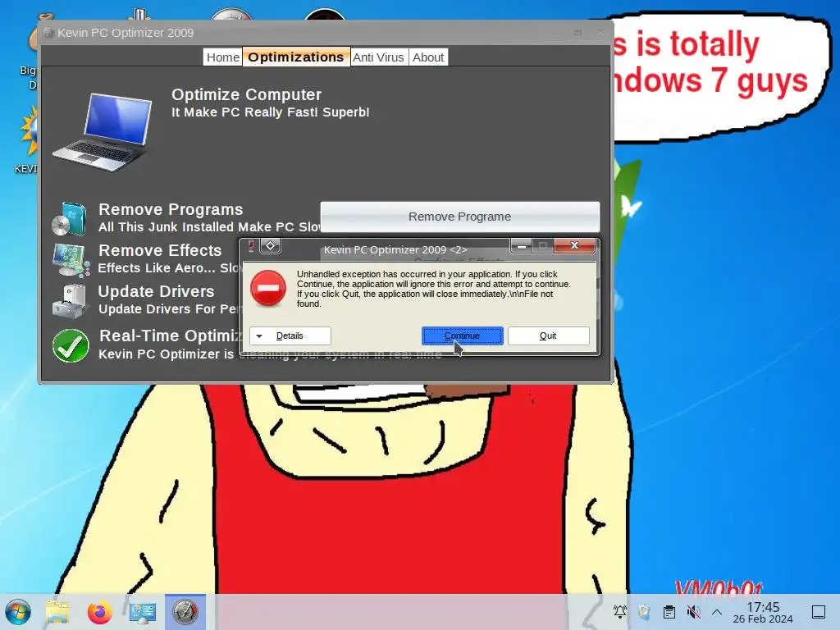Click the 'It Make PC Really Fast! Superb!' text

pyautogui.click(x=271, y=112)
